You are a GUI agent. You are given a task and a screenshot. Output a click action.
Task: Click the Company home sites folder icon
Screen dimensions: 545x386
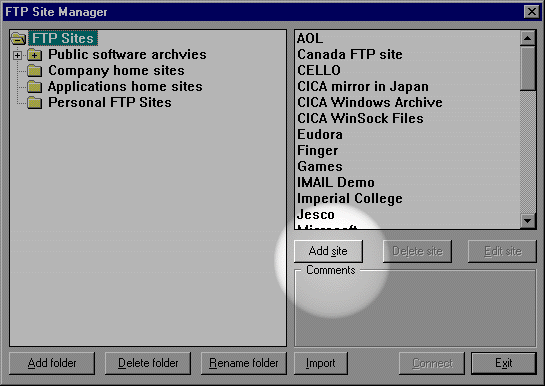[35, 71]
